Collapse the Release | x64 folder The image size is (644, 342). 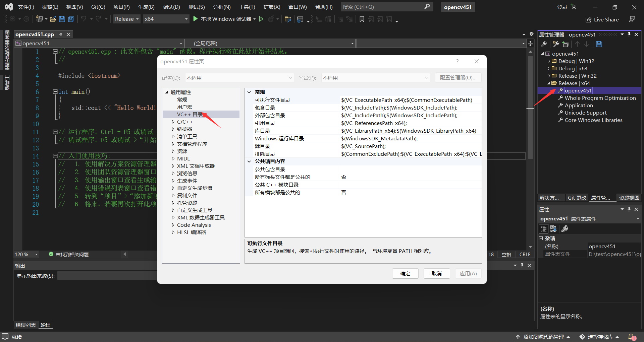point(549,83)
